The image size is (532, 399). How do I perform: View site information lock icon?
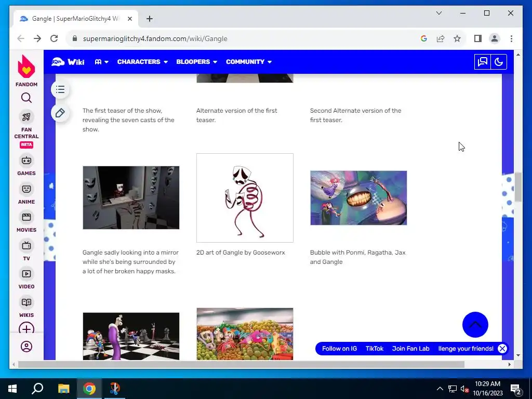pos(75,38)
